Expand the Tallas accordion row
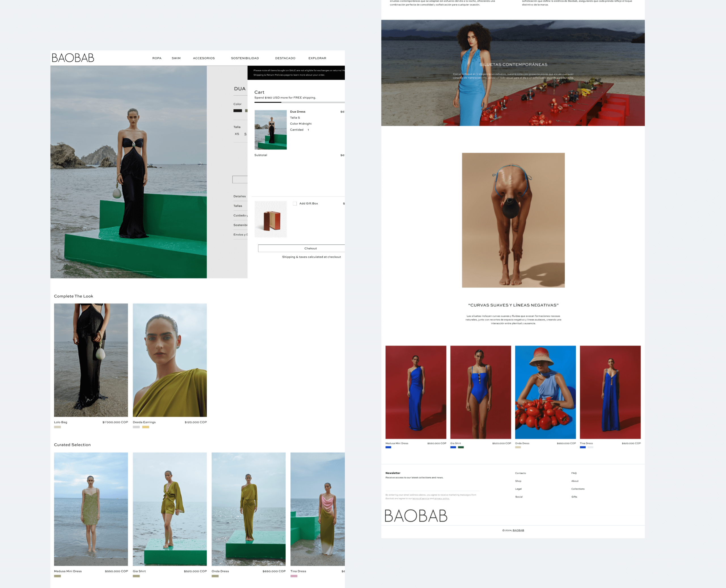This screenshot has height=588, width=726. [x=238, y=206]
